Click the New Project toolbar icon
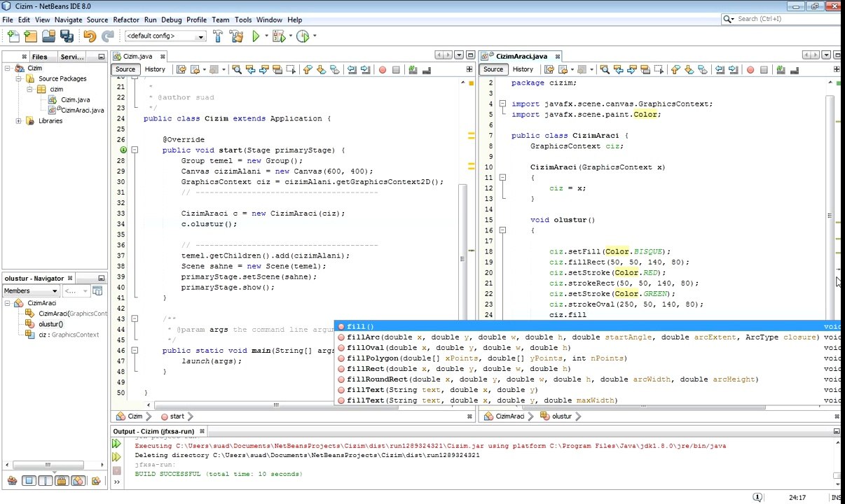Screen dimensions: 845x504 click(30, 36)
